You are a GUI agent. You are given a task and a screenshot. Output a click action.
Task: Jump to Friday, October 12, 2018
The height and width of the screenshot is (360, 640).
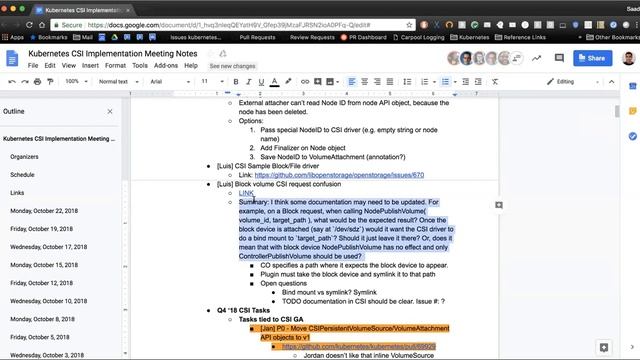(42, 283)
